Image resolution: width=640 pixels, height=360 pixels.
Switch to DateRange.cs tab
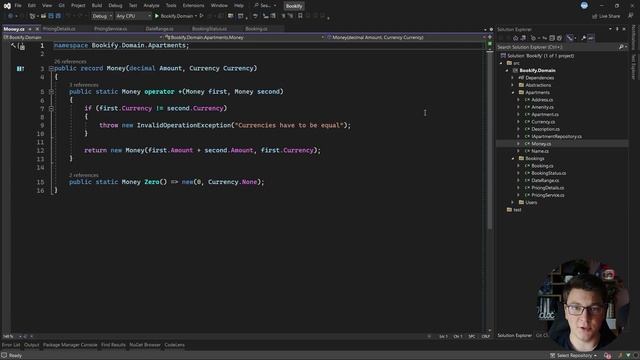(159, 29)
